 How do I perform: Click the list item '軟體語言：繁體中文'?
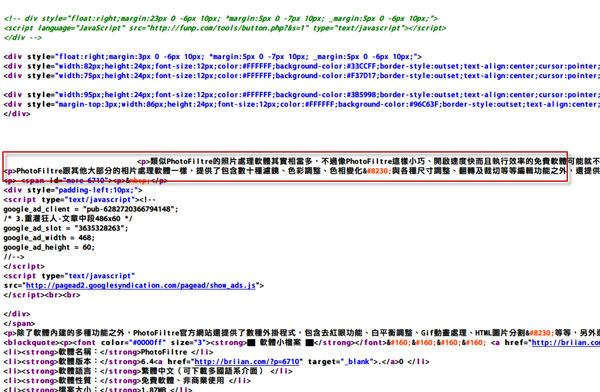click(148, 371)
